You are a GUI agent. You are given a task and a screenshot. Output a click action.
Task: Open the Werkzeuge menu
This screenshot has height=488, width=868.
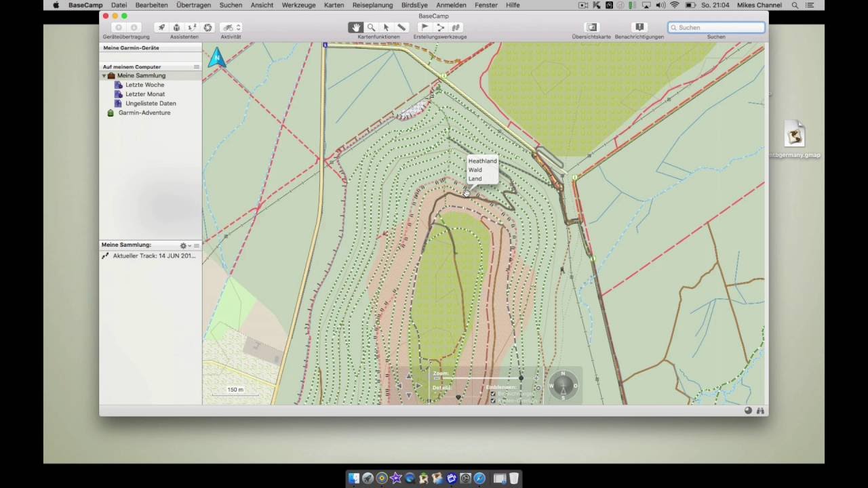tap(298, 5)
